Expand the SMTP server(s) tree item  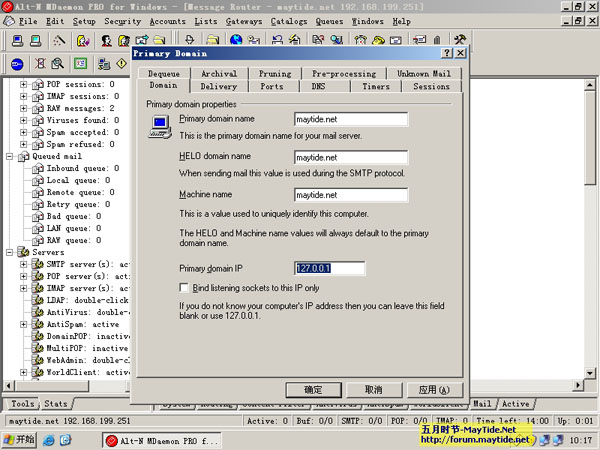24,265
